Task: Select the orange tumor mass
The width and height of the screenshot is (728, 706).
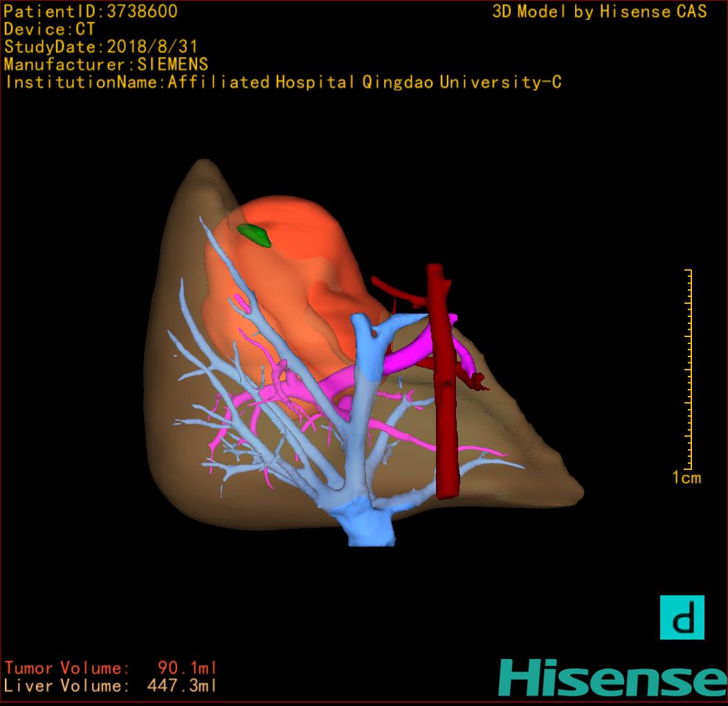Action: (304, 263)
